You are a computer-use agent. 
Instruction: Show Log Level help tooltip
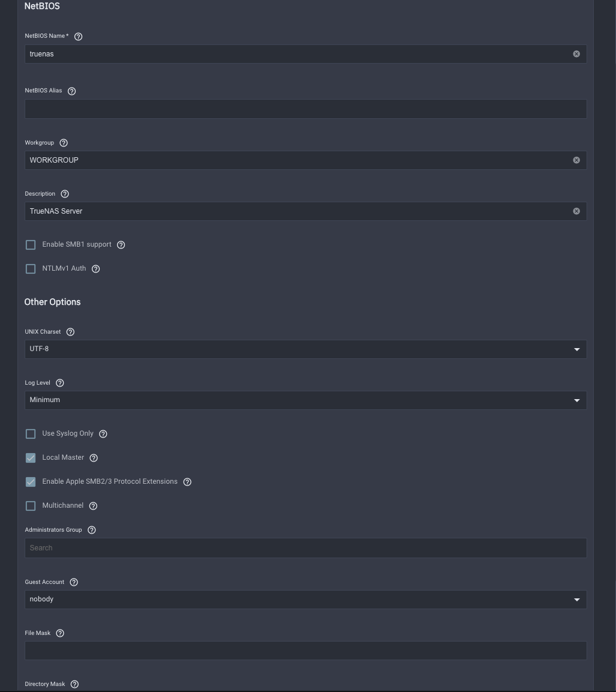pos(60,383)
